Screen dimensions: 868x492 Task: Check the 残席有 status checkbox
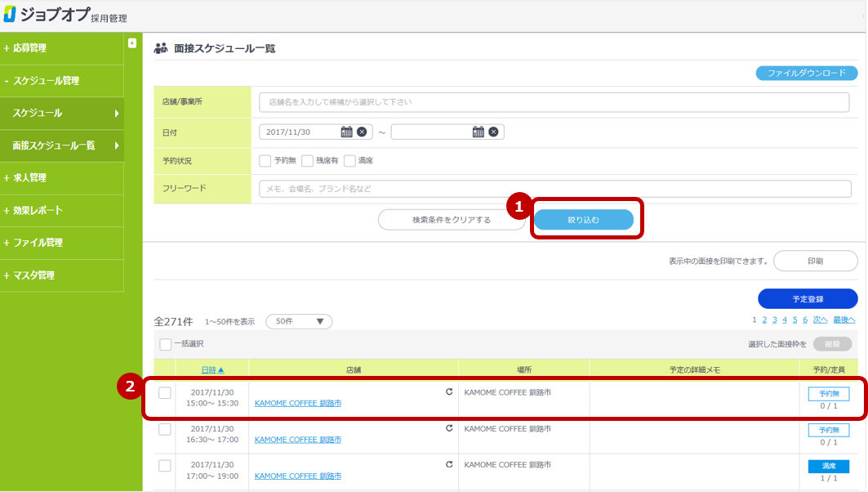pyautogui.click(x=308, y=161)
